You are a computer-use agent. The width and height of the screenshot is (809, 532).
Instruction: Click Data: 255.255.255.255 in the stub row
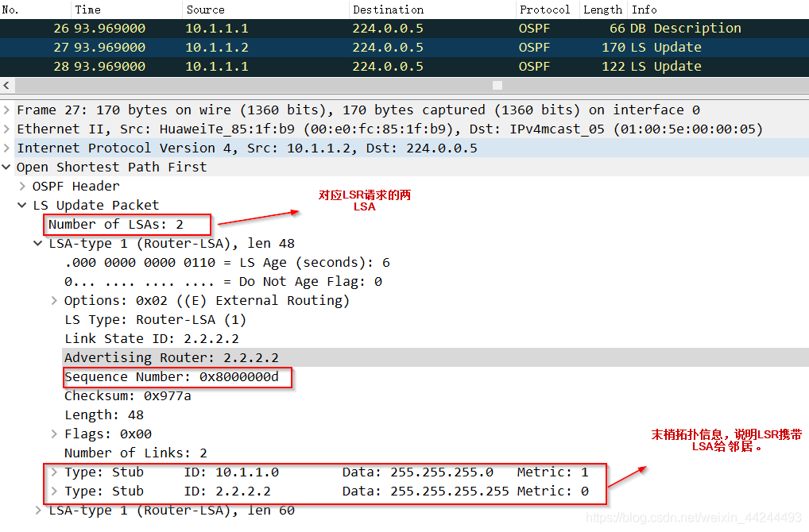[x=426, y=492]
